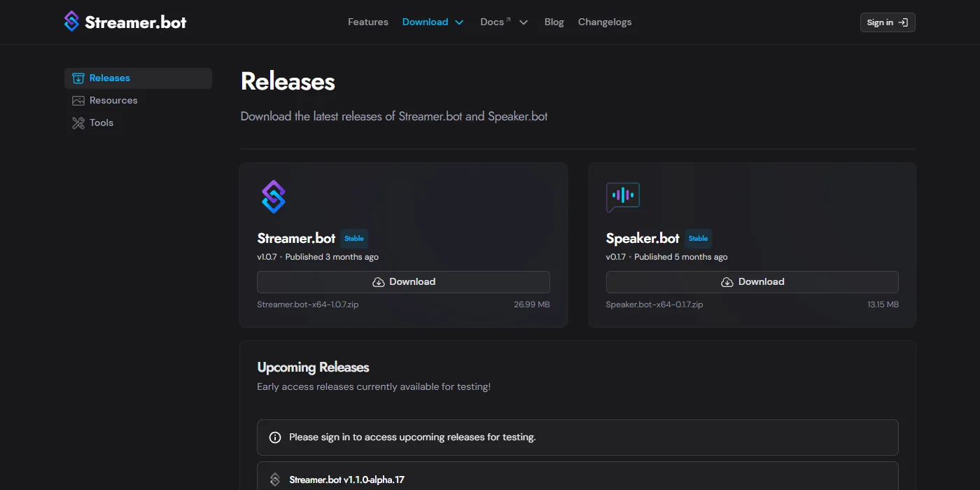Open the Changelogs page

[x=605, y=22]
